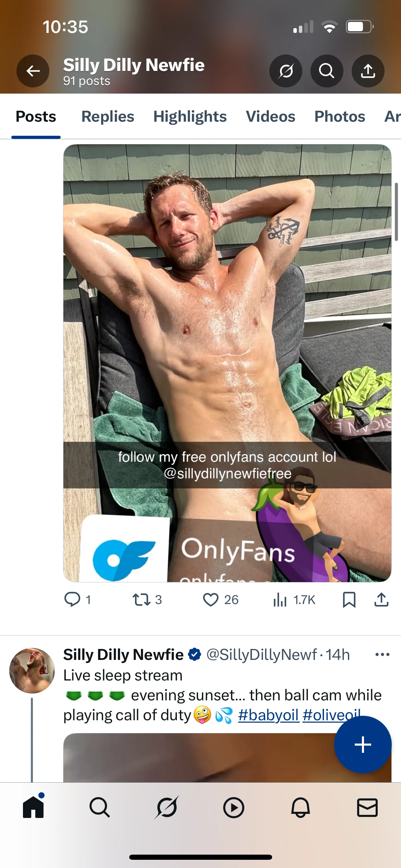The width and height of the screenshot is (401, 868).
Task: Share the post via share icon
Action: 381,600
